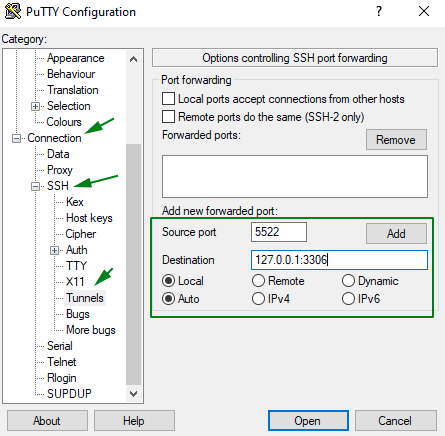
Task: Open the Kex category
Action: 75,202
